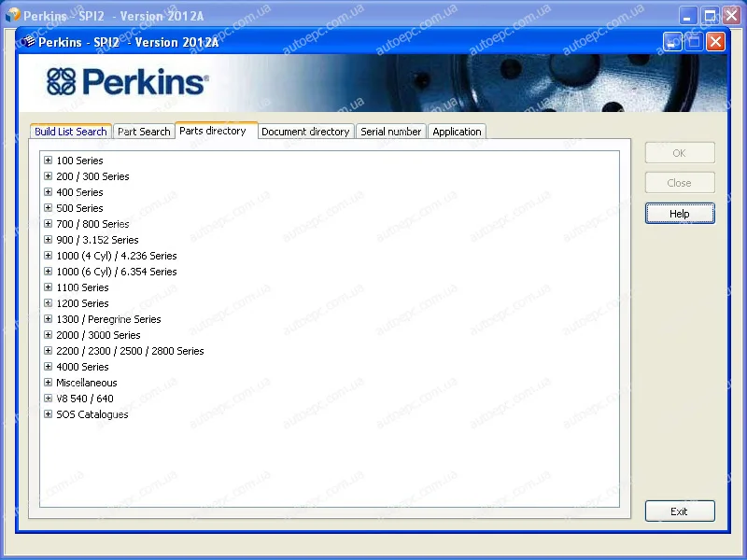Open the Part Search tab
The width and height of the screenshot is (747, 560).
(144, 132)
